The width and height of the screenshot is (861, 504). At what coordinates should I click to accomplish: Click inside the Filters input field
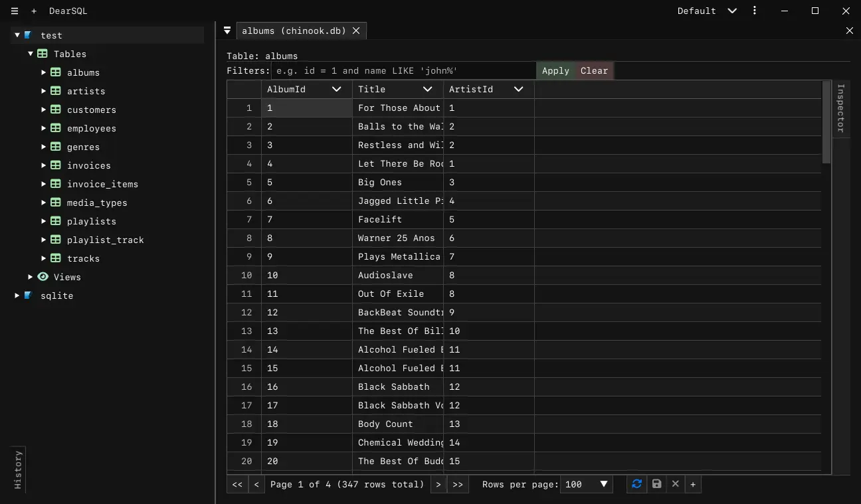pos(399,70)
